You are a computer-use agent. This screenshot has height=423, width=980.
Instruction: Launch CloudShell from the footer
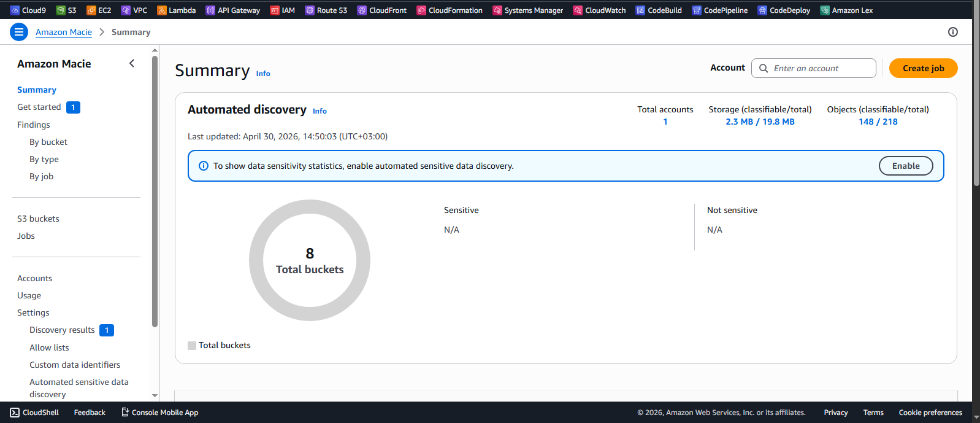tap(34, 413)
